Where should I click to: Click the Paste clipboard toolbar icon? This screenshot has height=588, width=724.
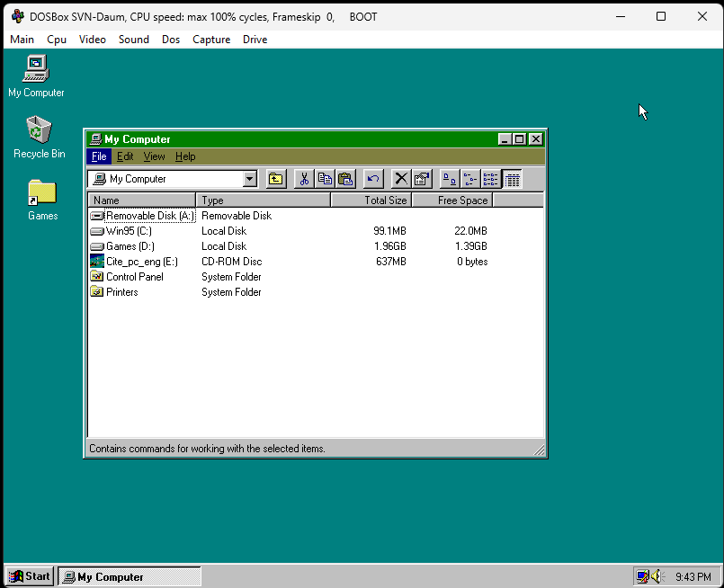point(345,179)
